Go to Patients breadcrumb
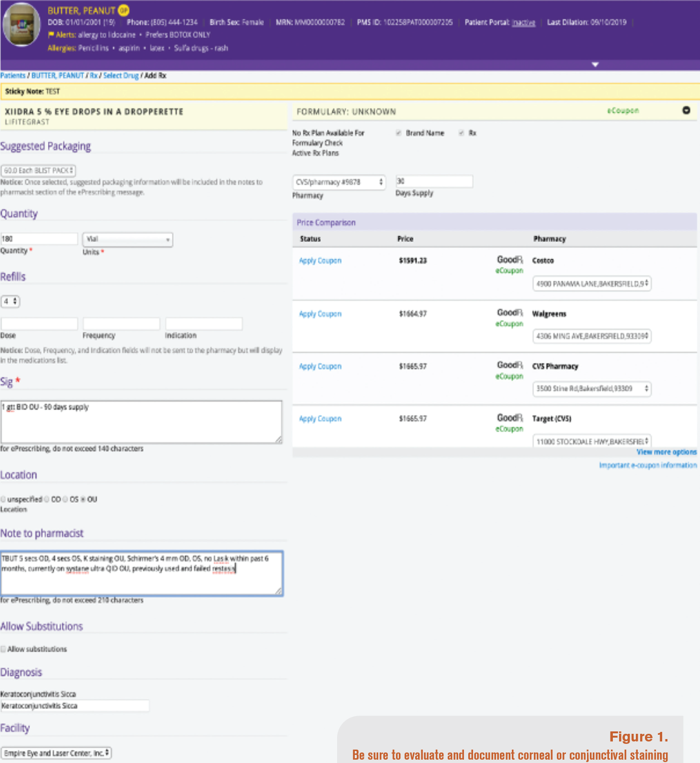Image resolution: width=700 pixels, height=763 pixels. coord(13,76)
